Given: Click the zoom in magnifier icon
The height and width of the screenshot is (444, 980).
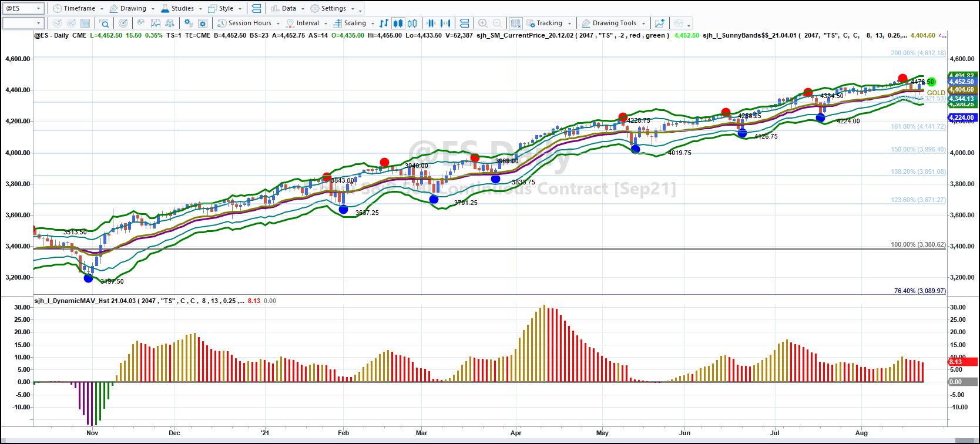Looking at the screenshot, I should (483, 23).
